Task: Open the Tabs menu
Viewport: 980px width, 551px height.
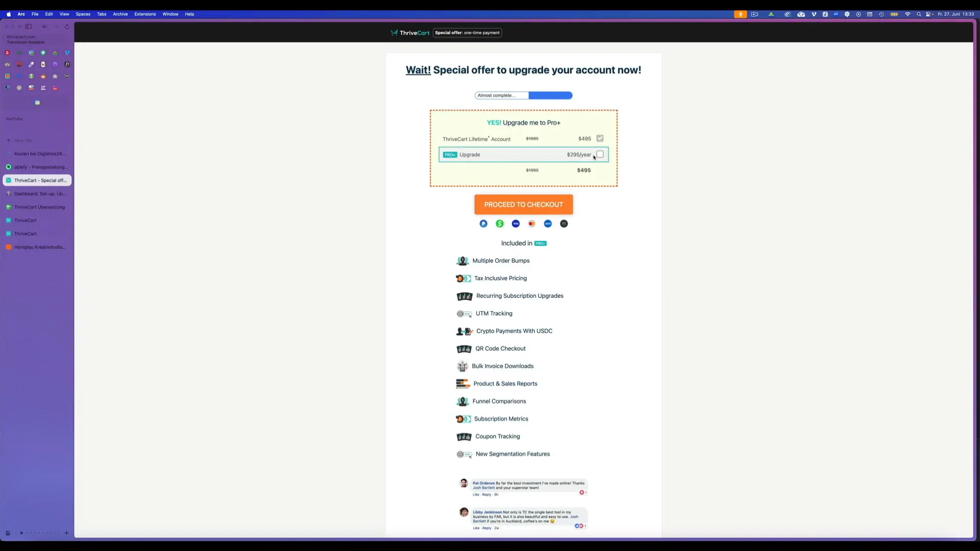Action: (102, 14)
